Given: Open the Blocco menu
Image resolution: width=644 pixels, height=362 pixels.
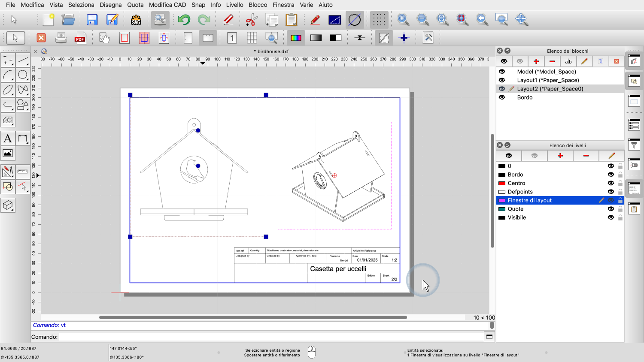Looking at the screenshot, I should click(x=258, y=5).
